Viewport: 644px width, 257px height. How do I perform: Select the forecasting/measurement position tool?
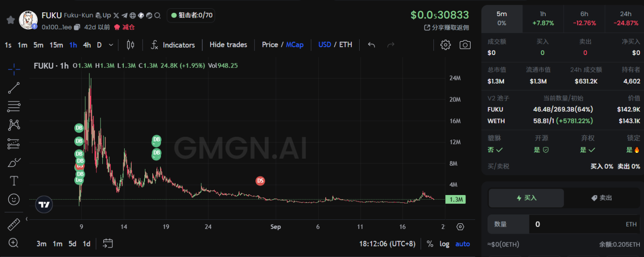click(x=14, y=144)
